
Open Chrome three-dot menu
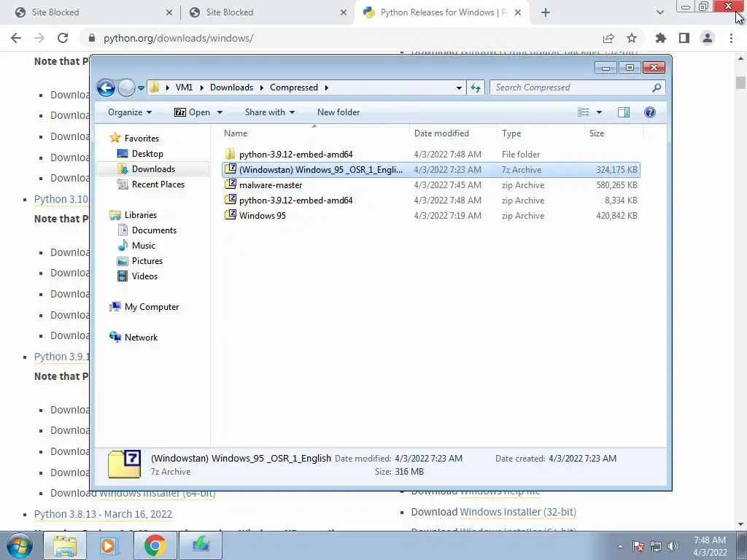pyautogui.click(x=731, y=38)
